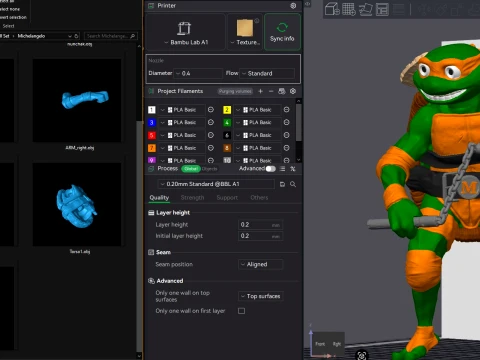Collapse the sidebar using the toggle icon
Image resolution: width=480 pixels, height=360 pixels.
307,4
